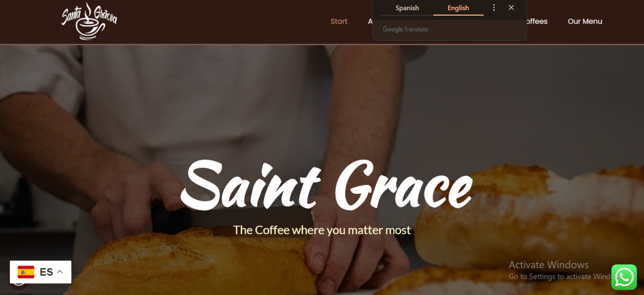Click 'The Coffee where you matter most' tagline
Viewport: 644px width, 295px height.
coord(322,230)
